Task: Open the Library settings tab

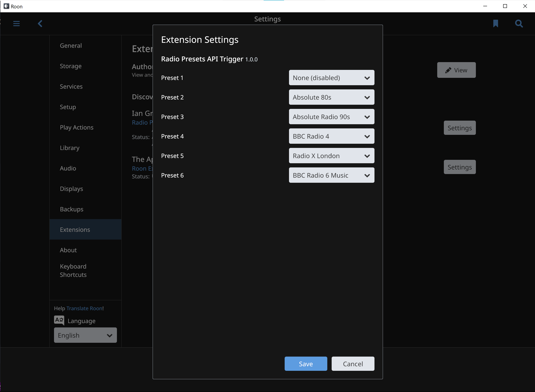Action: tap(70, 148)
